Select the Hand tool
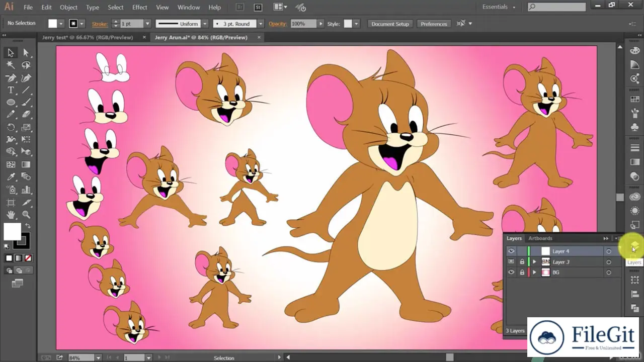644x362 pixels. (x=11, y=215)
